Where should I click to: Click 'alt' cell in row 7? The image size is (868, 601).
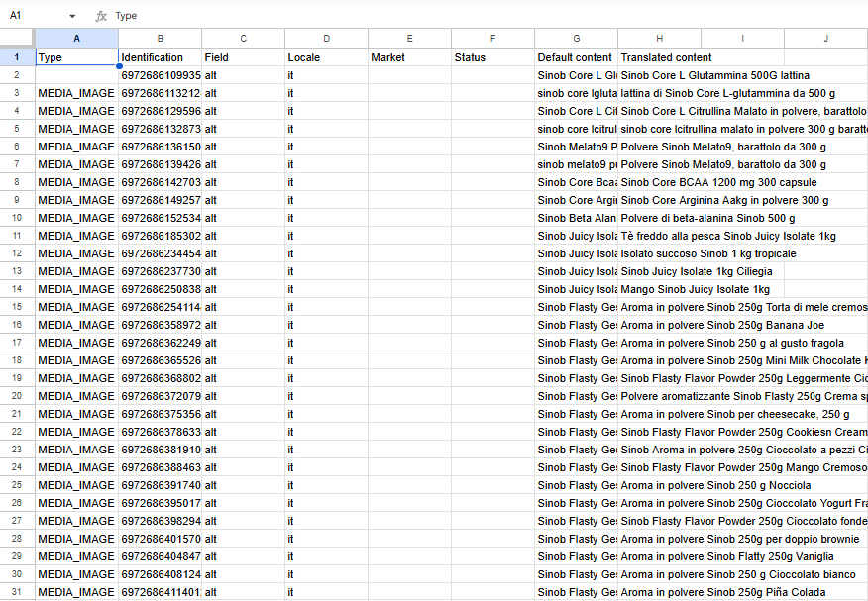243,164
